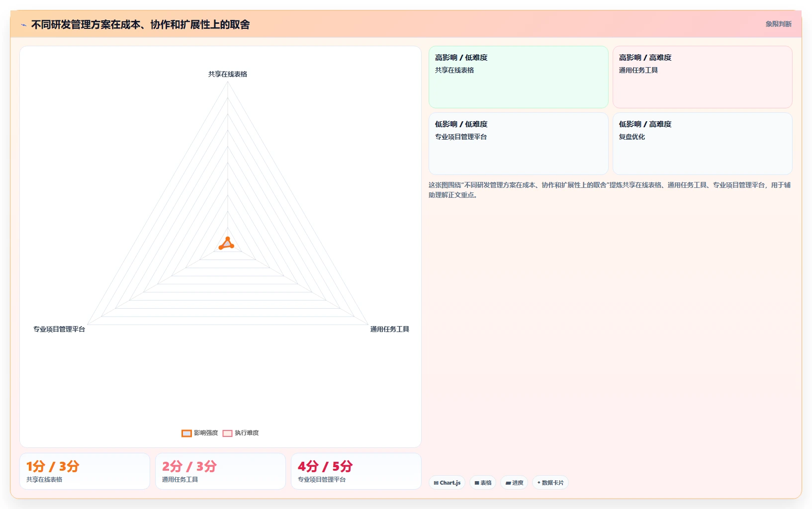The height and width of the screenshot is (509, 812).
Task: Click 共享在线表格 text in green quadrant card
Action: point(454,70)
